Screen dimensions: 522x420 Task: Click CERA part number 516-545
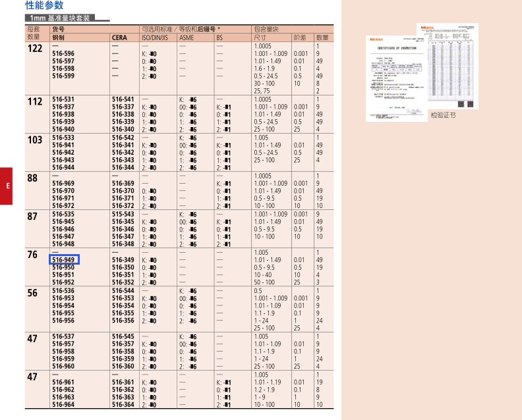pos(123,336)
